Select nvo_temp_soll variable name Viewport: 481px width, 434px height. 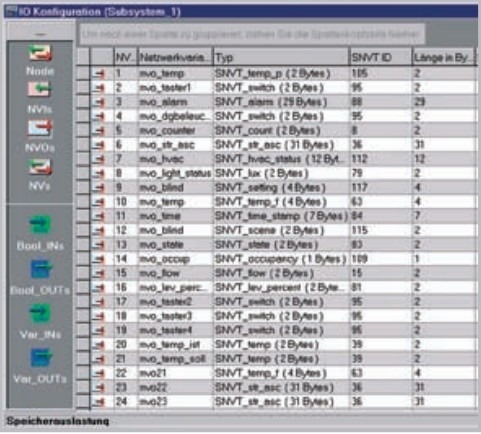point(172,359)
